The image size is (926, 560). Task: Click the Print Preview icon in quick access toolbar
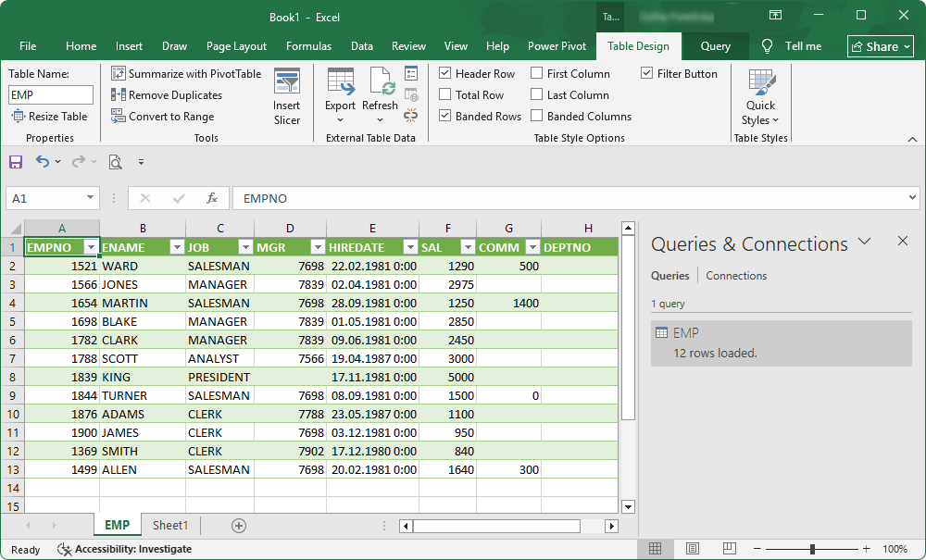(115, 162)
